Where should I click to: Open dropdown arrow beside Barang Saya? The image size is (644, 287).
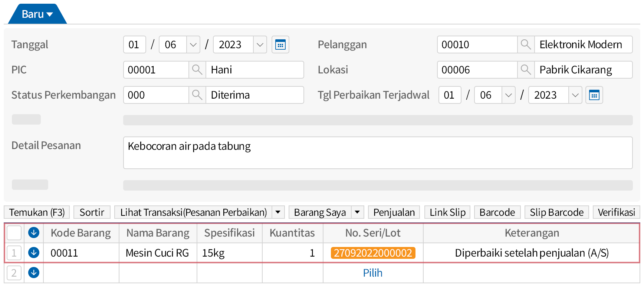(x=357, y=212)
